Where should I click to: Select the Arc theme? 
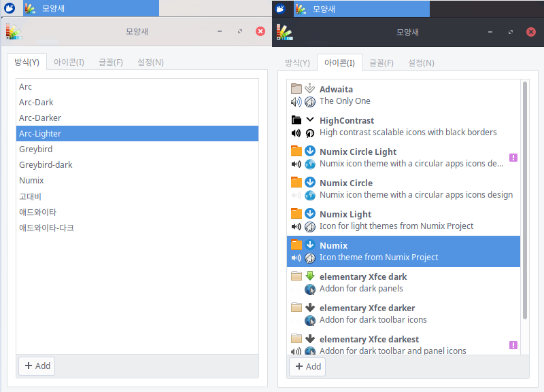137,87
